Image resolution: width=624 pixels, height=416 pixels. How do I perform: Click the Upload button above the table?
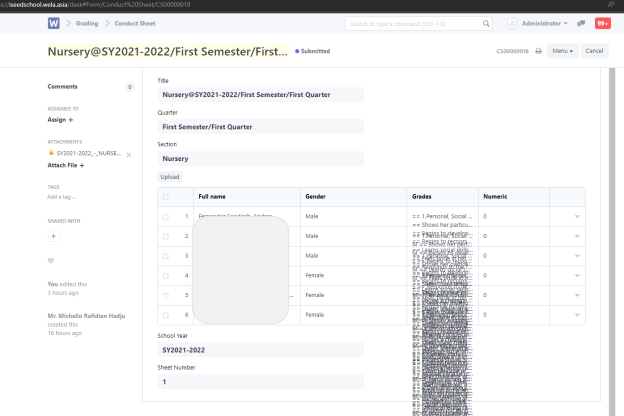tap(170, 177)
